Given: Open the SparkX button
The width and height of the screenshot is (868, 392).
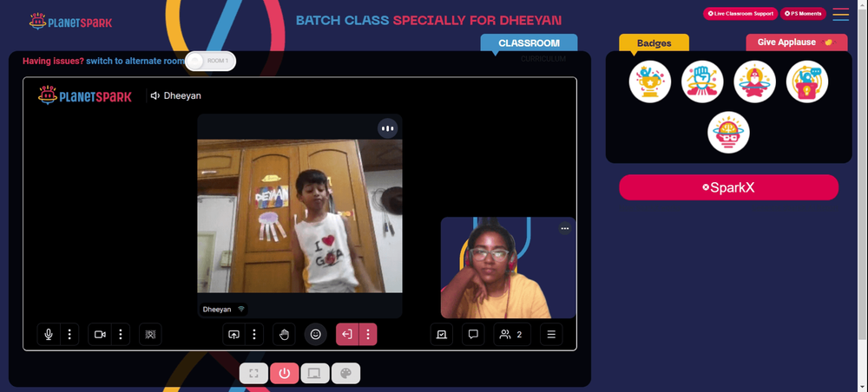Looking at the screenshot, I should (x=728, y=187).
